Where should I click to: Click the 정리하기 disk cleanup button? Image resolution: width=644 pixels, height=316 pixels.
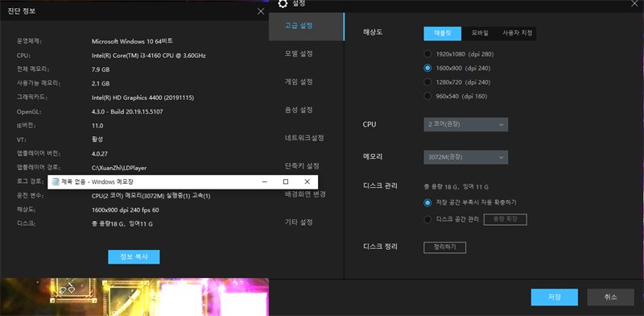click(x=445, y=247)
